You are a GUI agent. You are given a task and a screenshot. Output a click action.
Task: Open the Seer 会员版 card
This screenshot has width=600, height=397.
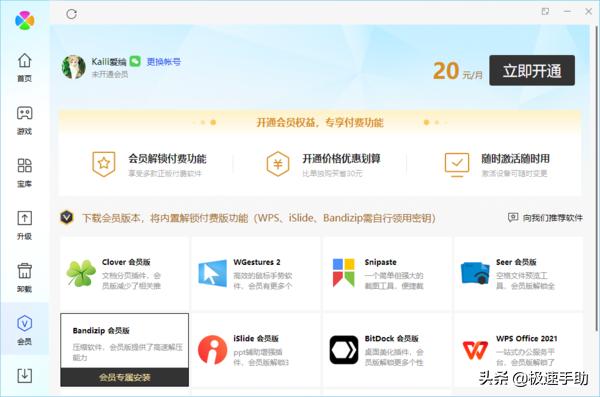point(518,274)
